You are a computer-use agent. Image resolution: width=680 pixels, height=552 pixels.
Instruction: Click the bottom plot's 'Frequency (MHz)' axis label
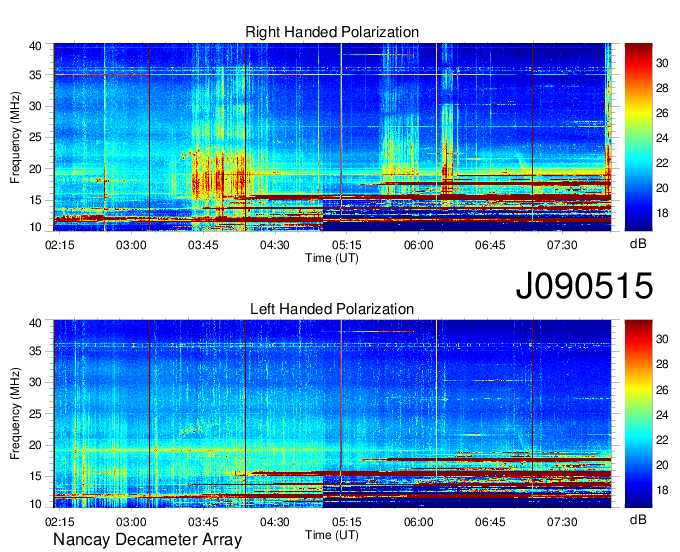coord(15,414)
